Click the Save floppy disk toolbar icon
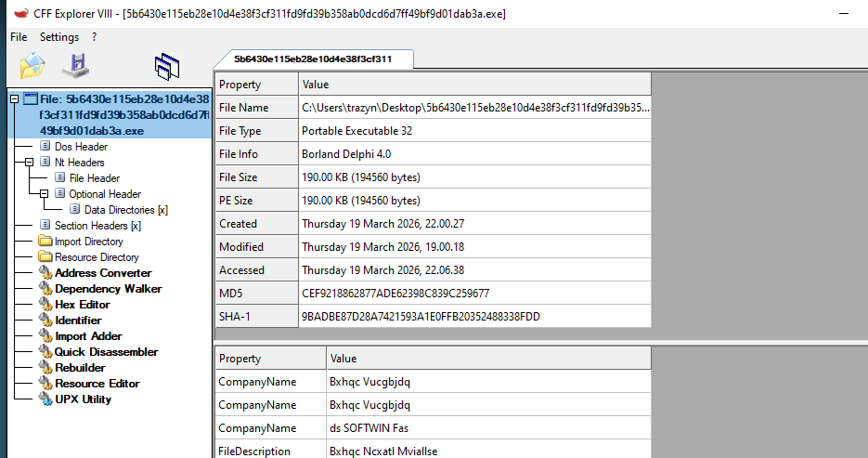This screenshot has height=458, width=868. point(75,66)
